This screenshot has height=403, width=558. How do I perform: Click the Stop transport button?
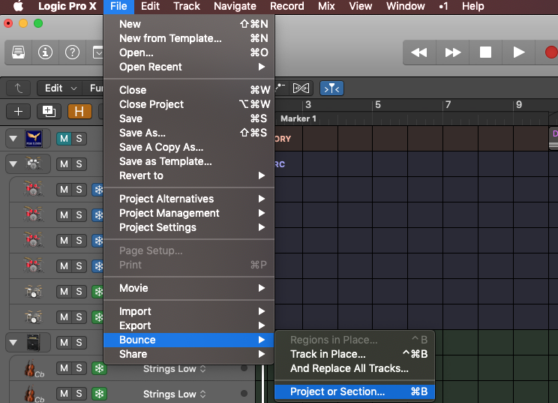click(485, 53)
